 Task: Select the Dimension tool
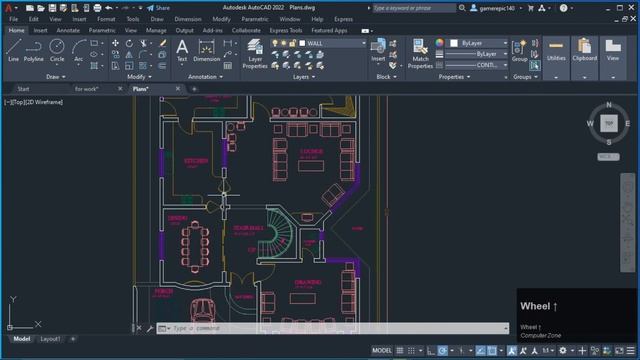(x=207, y=50)
